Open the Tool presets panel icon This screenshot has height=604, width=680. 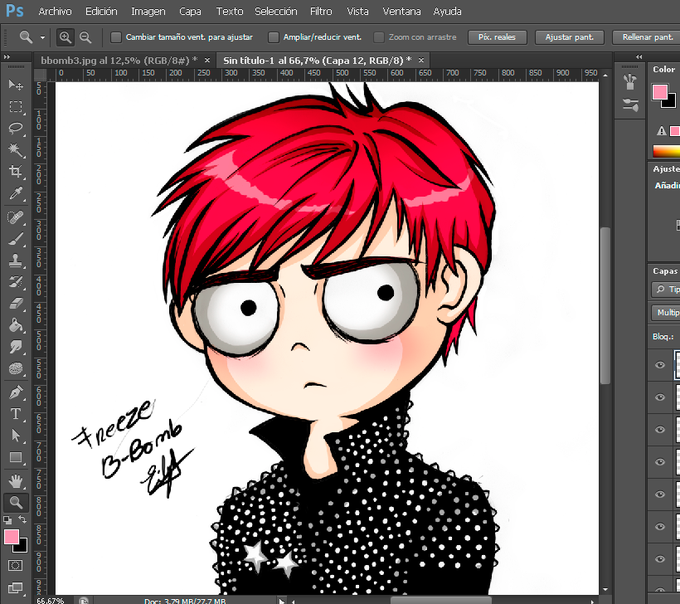[x=630, y=104]
